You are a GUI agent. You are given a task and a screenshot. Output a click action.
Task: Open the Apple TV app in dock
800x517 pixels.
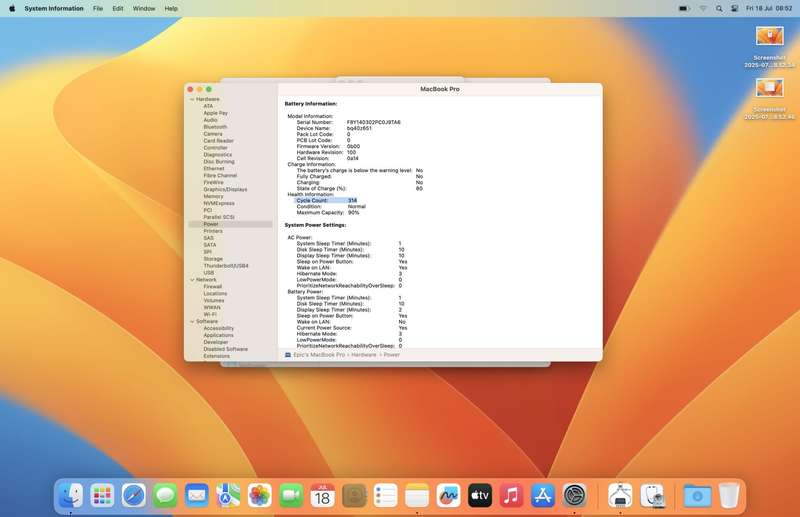click(480, 495)
